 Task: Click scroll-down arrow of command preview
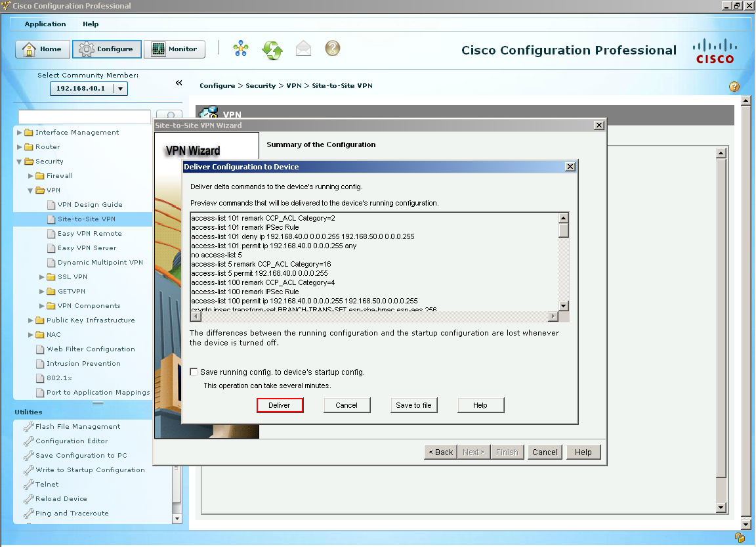click(564, 305)
